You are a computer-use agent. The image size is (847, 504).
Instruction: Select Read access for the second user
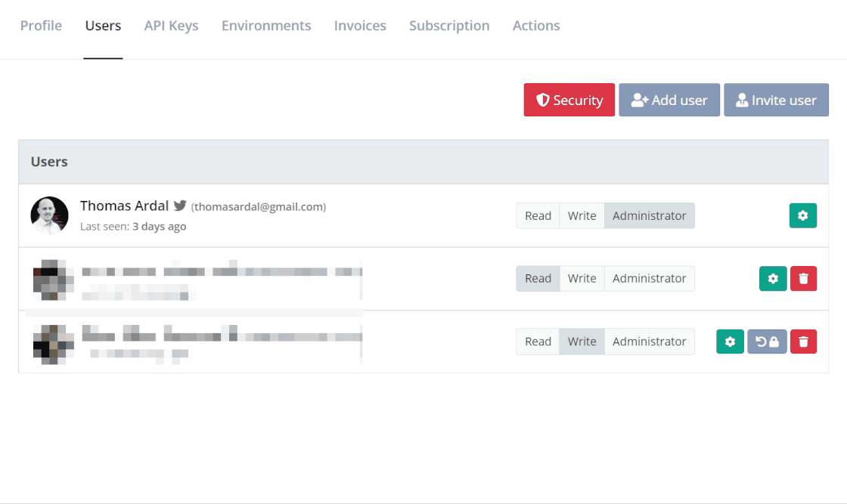pyautogui.click(x=538, y=278)
